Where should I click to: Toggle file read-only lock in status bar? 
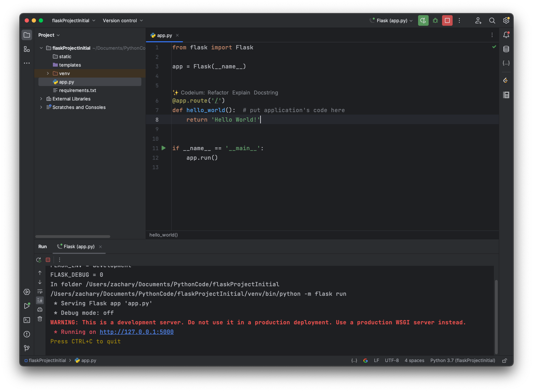(504, 361)
